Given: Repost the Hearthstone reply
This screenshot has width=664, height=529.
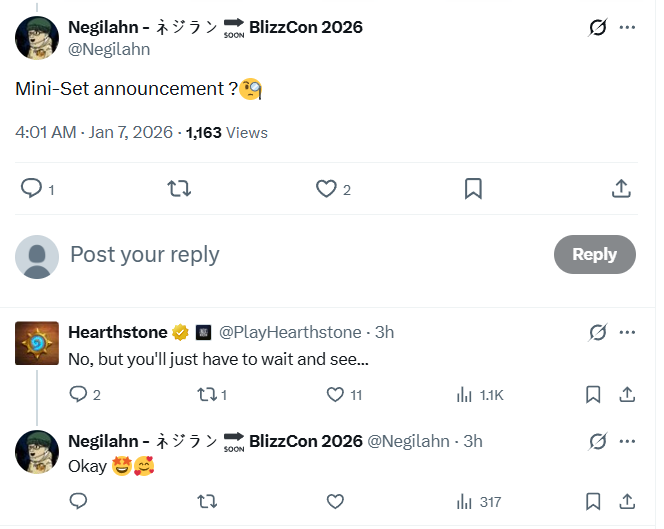Looking at the screenshot, I should [x=207, y=395].
